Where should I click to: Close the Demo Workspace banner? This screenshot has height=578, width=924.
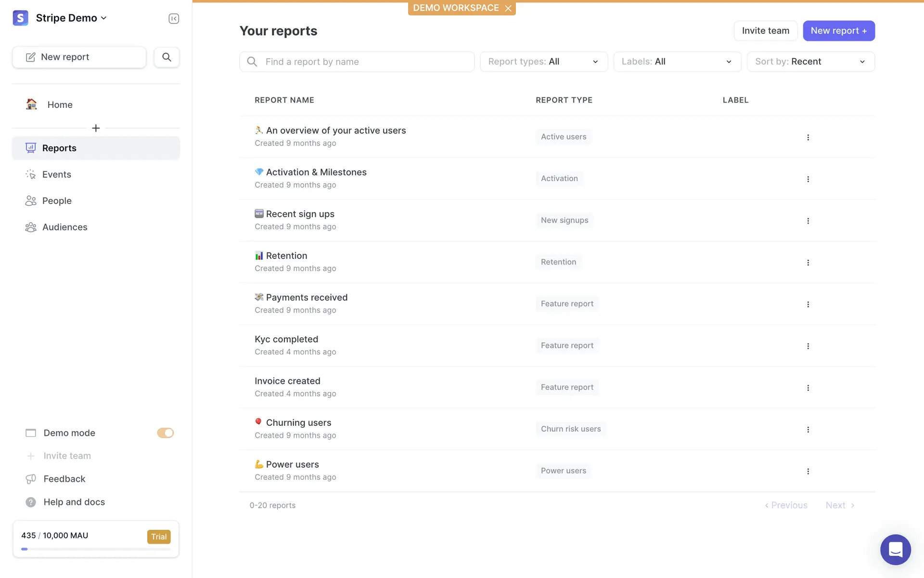pyautogui.click(x=508, y=8)
